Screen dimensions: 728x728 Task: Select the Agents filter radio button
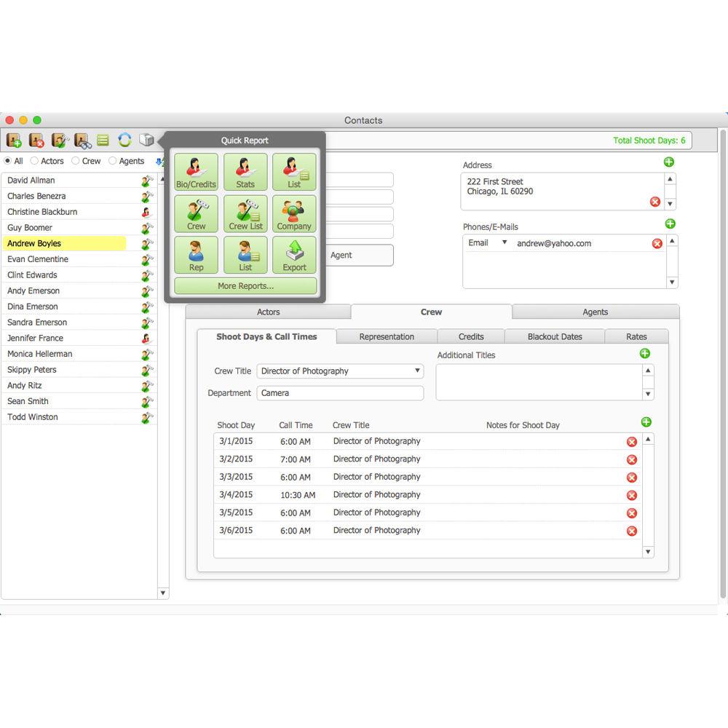(x=113, y=161)
